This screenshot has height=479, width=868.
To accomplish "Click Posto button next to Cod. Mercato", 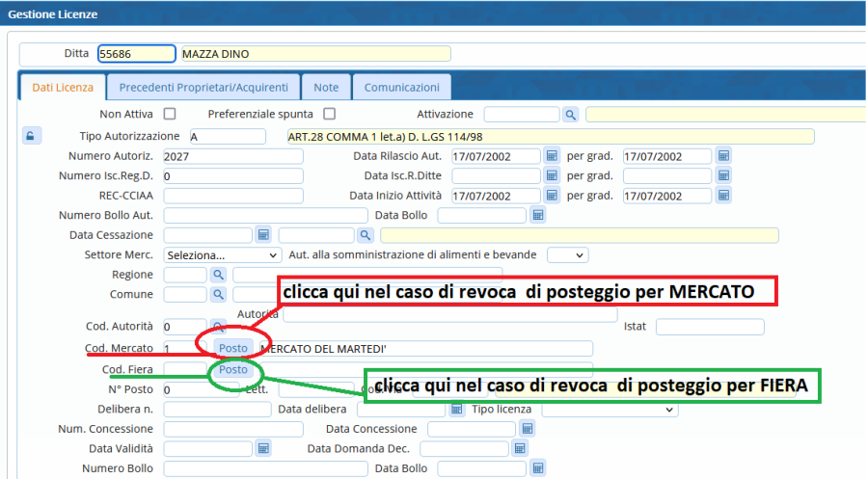I will (x=233, y=348).
